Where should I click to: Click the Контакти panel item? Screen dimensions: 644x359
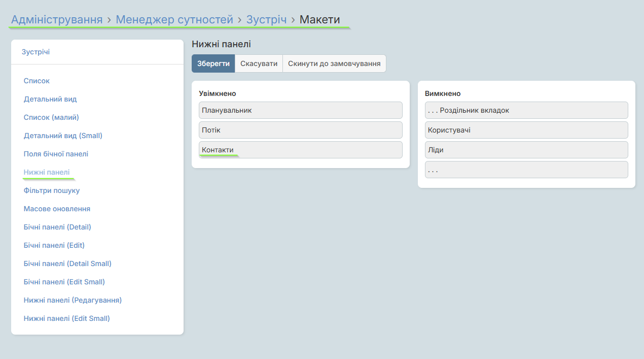[x=301, y=150]
